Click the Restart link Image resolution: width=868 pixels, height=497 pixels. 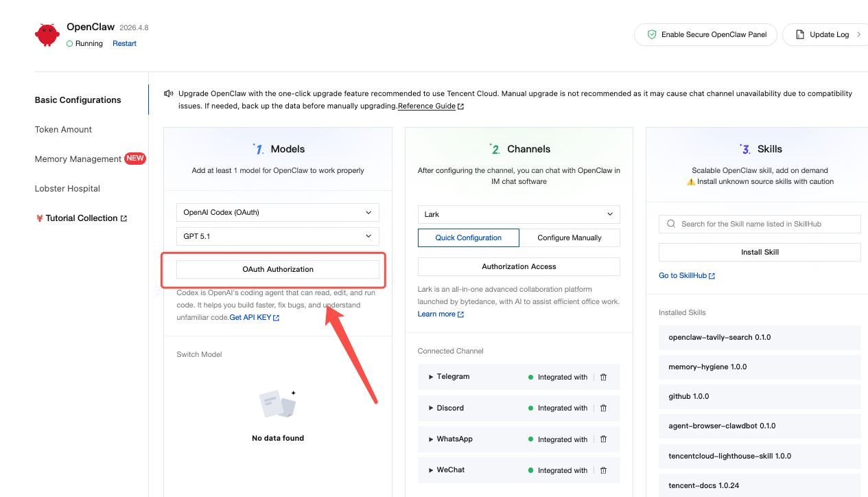124,43
